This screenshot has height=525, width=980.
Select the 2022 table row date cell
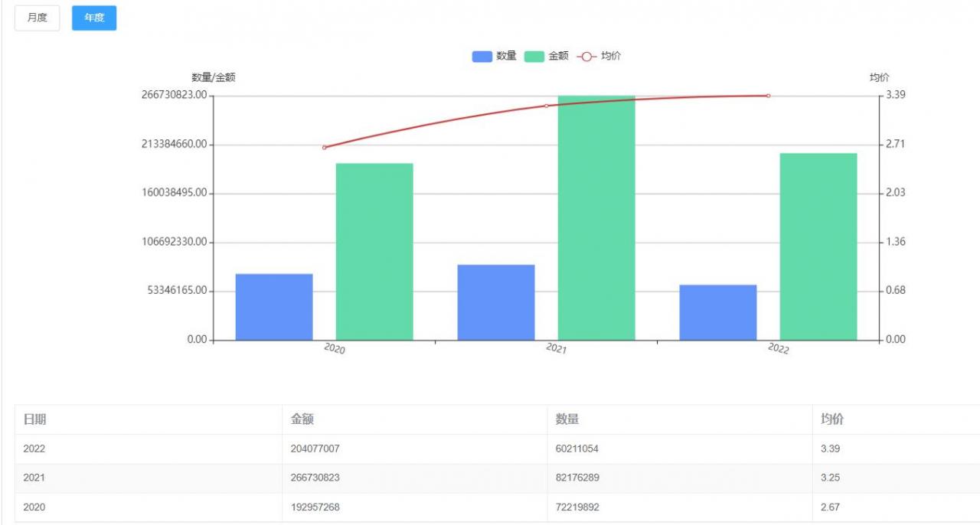[34, 448]
